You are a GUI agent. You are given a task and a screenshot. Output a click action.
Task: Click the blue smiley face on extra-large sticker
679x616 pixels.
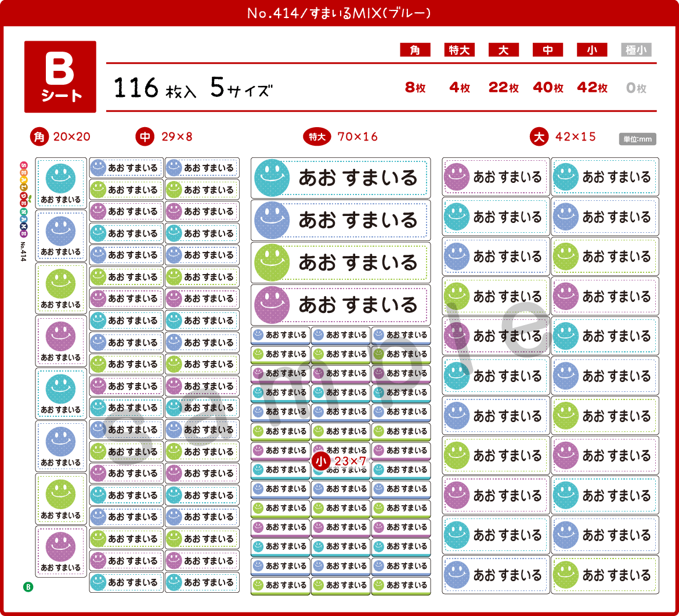[x=272, y=220]
